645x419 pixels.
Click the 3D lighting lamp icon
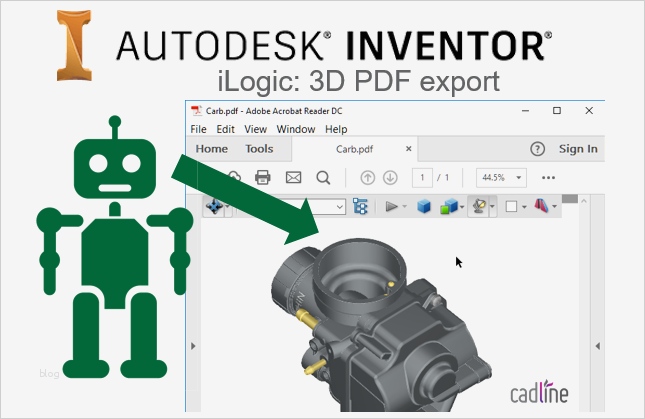coord(479,206)
